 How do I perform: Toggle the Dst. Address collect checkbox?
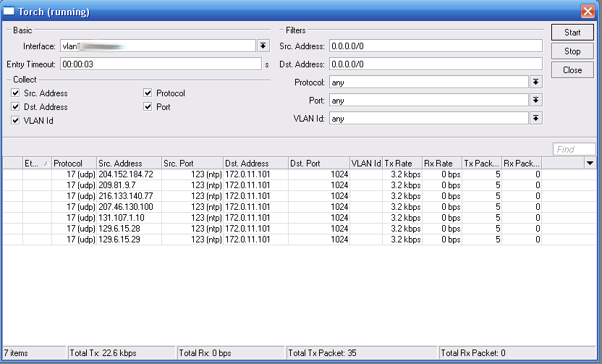[x=15, y=107]
